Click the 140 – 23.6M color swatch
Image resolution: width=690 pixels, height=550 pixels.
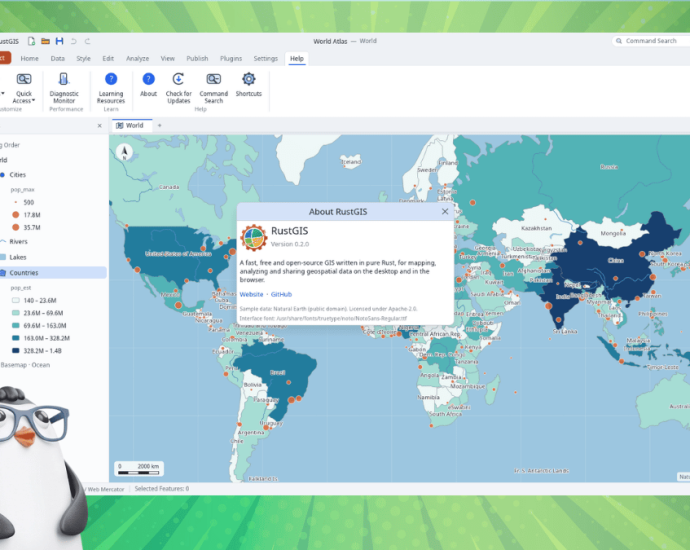(x=15, y=301)
